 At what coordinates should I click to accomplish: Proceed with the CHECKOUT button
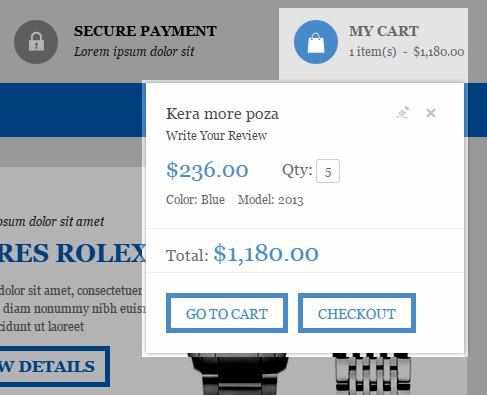(x=357, y=313)
